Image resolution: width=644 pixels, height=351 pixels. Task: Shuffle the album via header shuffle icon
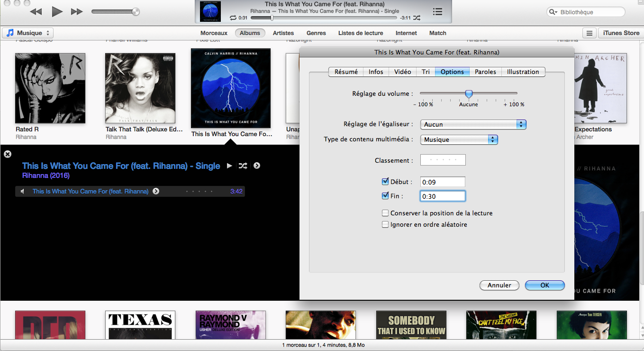(x=243, y=166)
